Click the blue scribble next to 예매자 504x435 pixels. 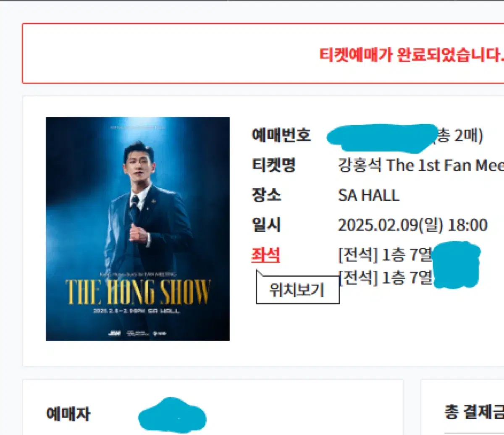point(173,415)
